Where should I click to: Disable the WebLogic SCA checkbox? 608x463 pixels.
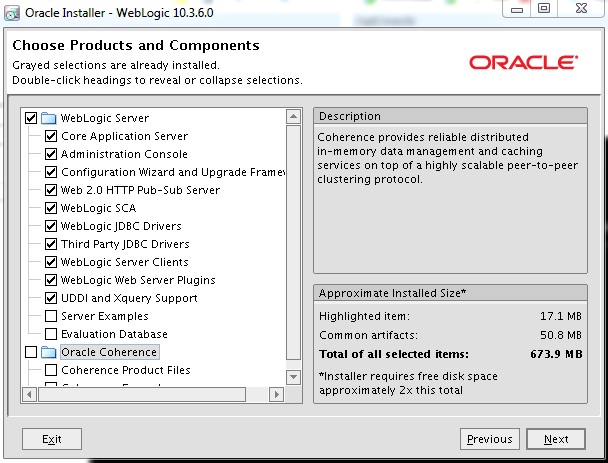point(51,208)
